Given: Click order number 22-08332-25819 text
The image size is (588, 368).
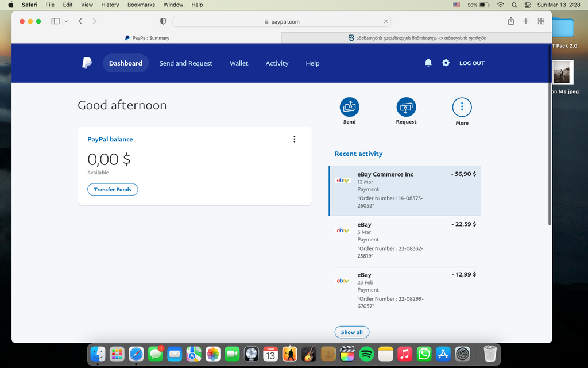Looking at the screenshot, I should click(x=390, y=252).
